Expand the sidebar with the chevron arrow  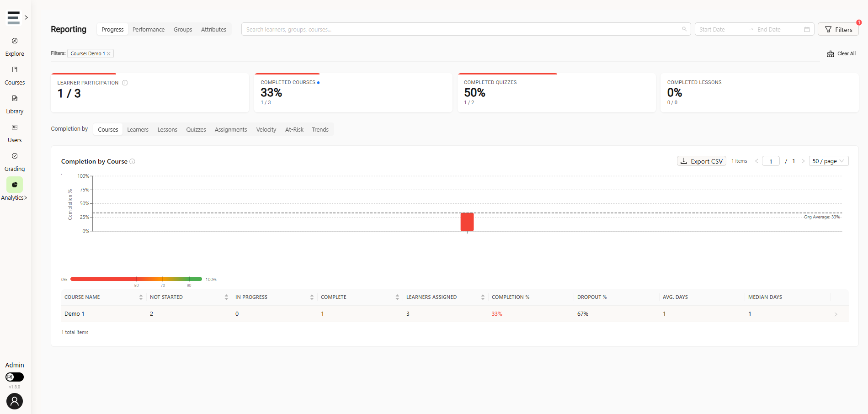pos(27,17)
